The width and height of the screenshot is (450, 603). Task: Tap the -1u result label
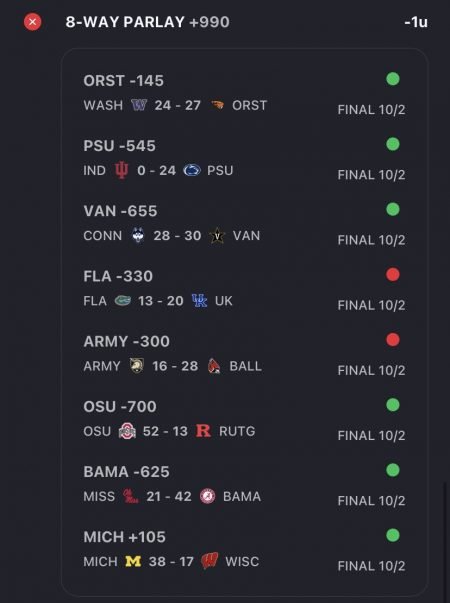point(416,22)
